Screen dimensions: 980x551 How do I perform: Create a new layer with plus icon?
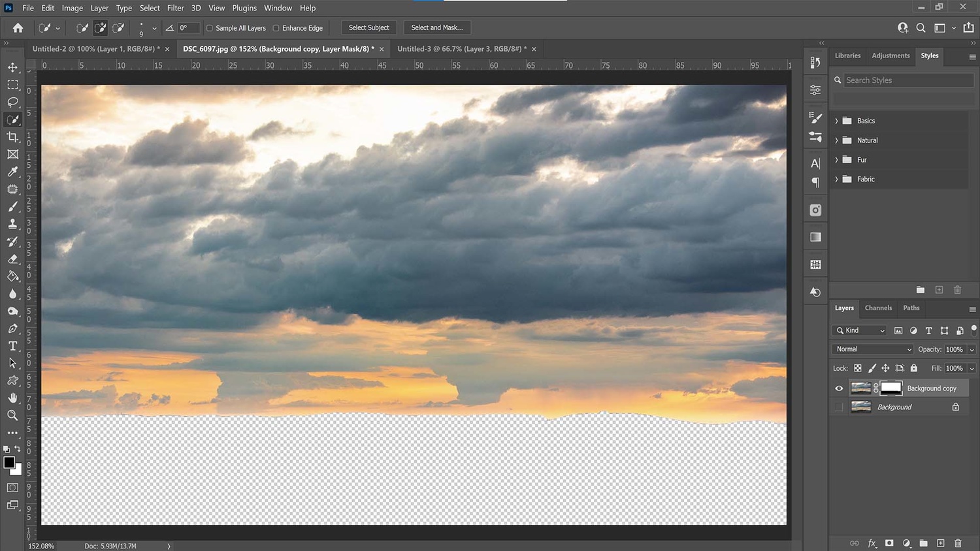pos(941,543)
